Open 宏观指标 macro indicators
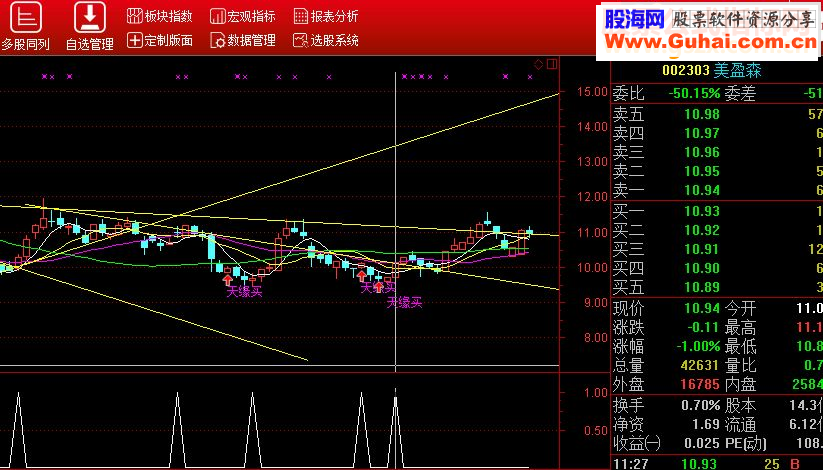823x470 pixels. (242, 16)
